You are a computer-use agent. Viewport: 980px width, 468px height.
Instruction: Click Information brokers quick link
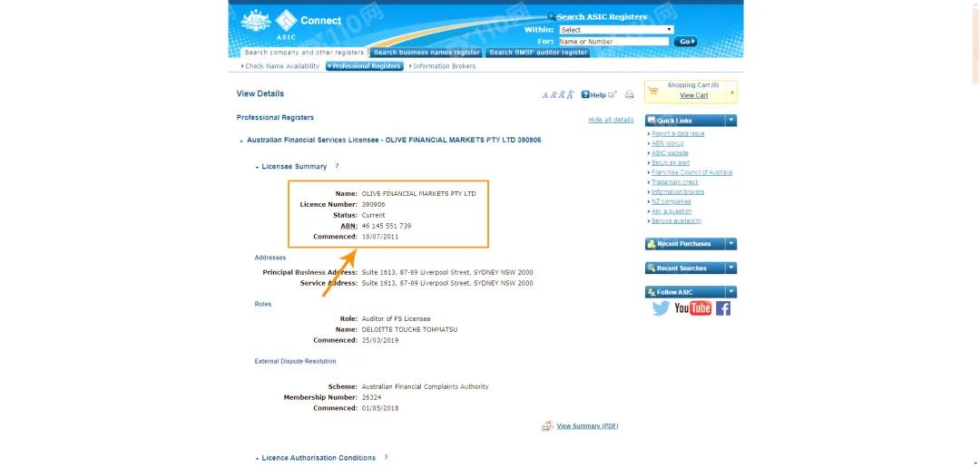(678, 191)
